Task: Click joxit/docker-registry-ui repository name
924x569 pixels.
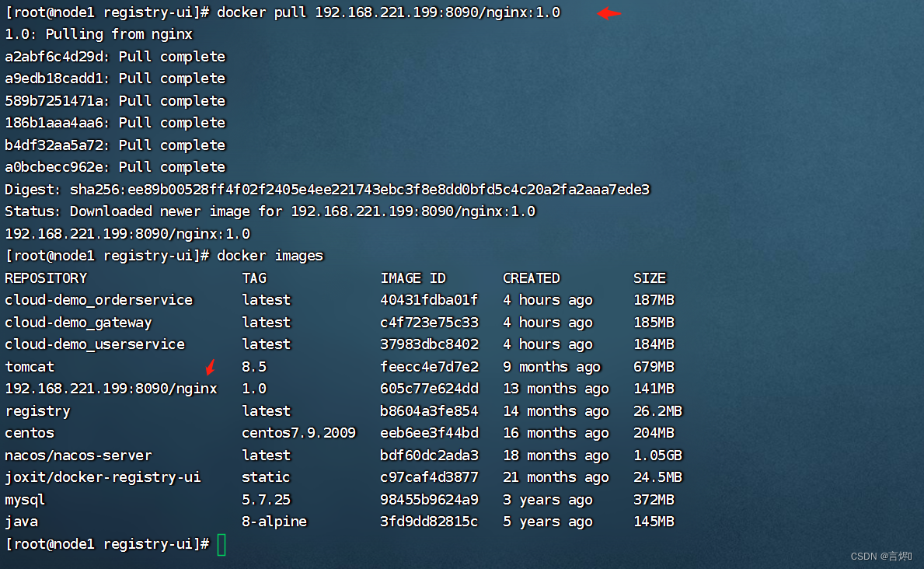Action: pyautogui.click(x=103, y=476)
